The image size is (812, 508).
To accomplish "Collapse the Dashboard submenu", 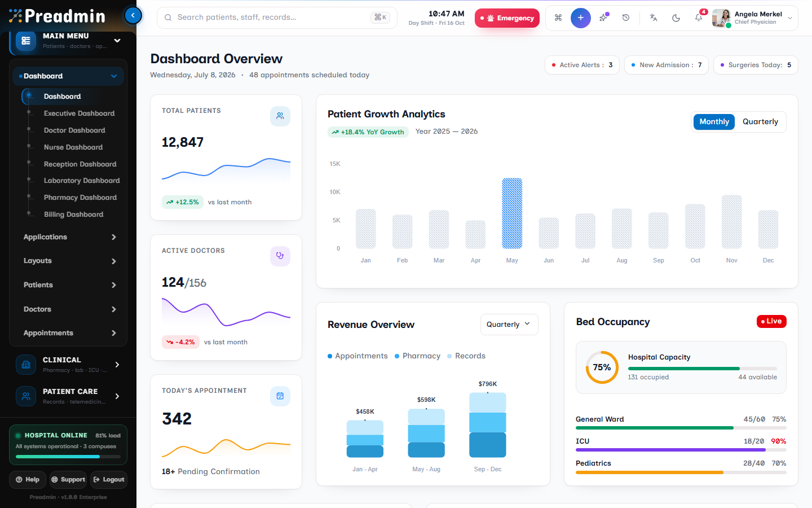I will [68, 76].
